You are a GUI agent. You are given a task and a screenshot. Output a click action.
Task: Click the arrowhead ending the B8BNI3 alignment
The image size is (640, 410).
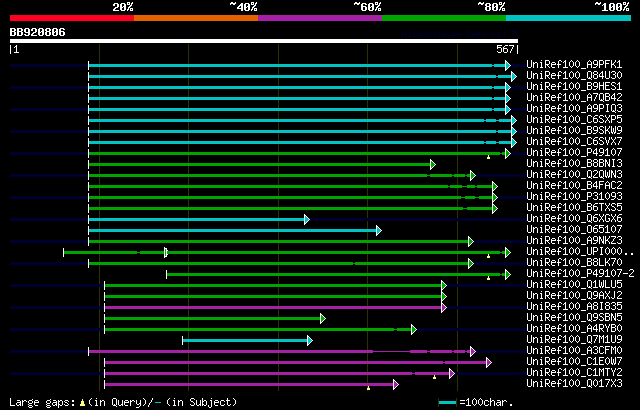pyautogui.click(x=433, y=164)
